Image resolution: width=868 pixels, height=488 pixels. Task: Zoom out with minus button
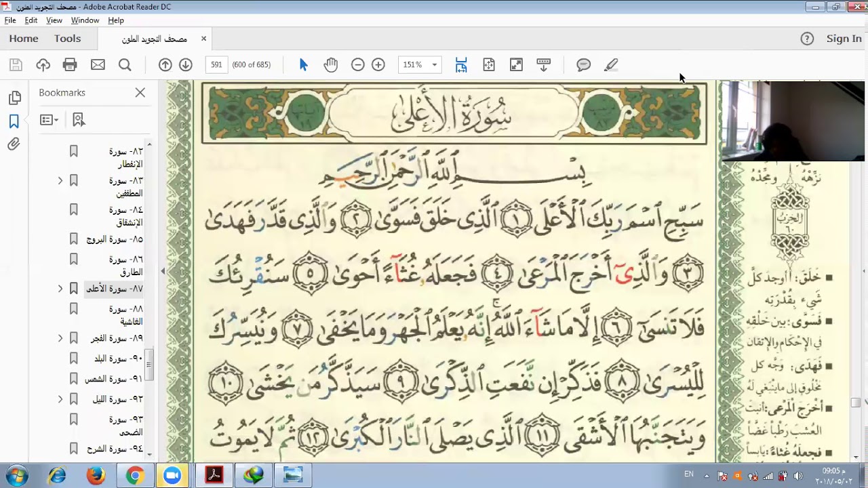(357, 65)
